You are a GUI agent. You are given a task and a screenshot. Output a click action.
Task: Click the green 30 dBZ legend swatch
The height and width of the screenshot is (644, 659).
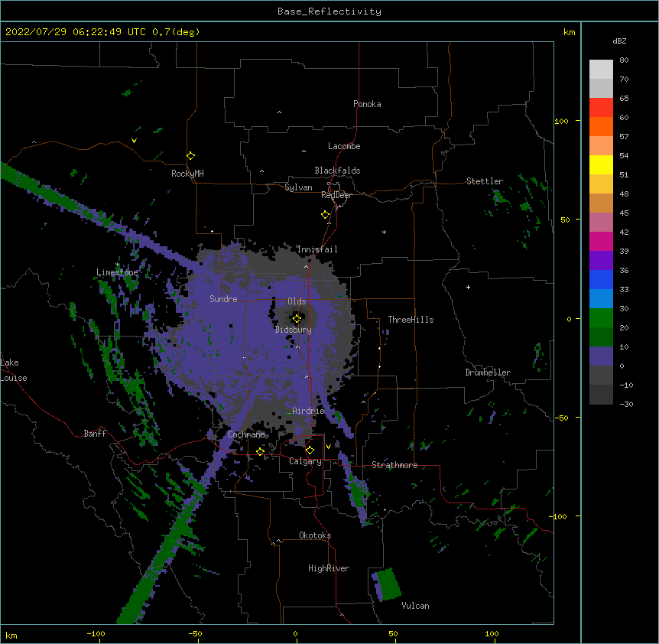tap(601, 318)
